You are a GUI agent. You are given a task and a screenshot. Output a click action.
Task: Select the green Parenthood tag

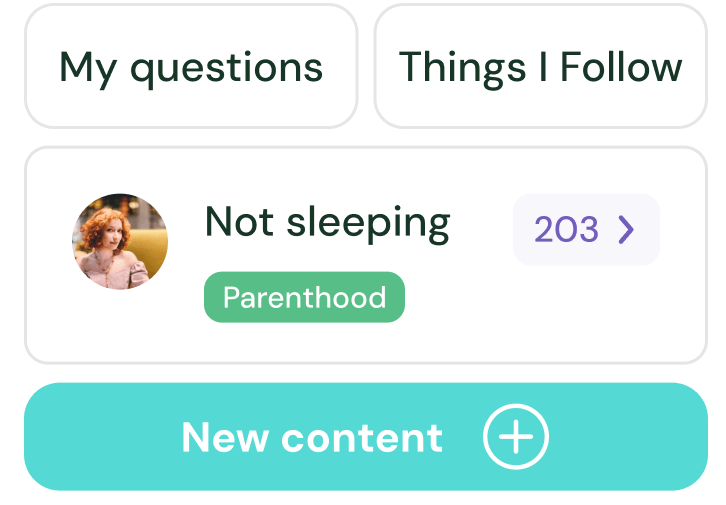point(305,297)
